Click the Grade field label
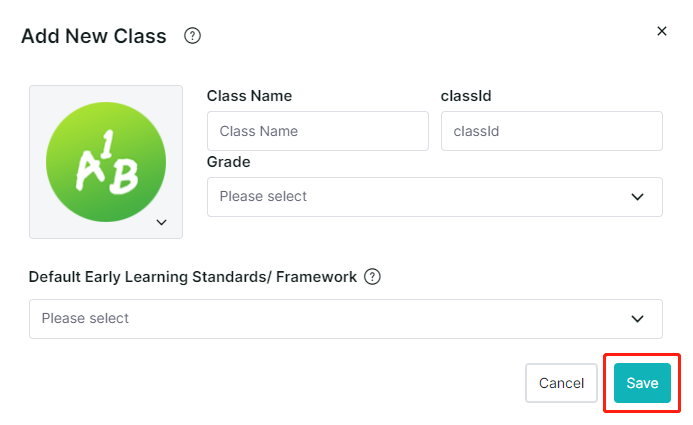Viewport: 693px width, 425px height. (x=228, y=162)
